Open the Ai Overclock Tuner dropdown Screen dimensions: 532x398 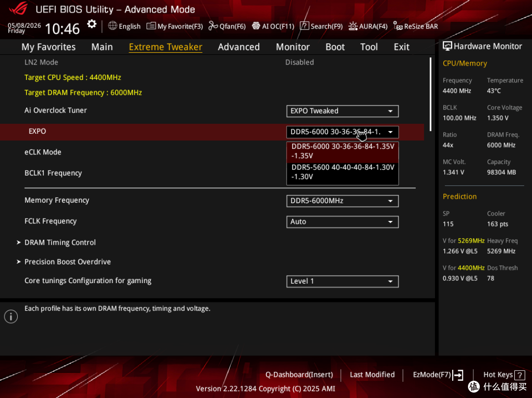(342, 111)
